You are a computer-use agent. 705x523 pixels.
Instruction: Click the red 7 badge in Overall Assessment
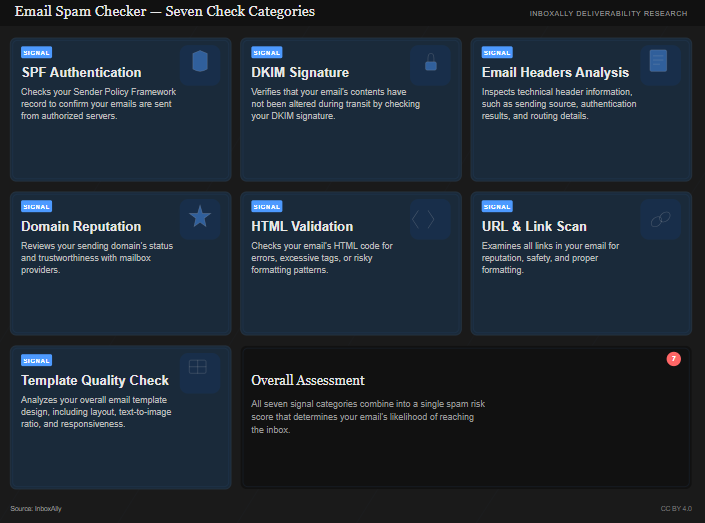pos(674,359)
